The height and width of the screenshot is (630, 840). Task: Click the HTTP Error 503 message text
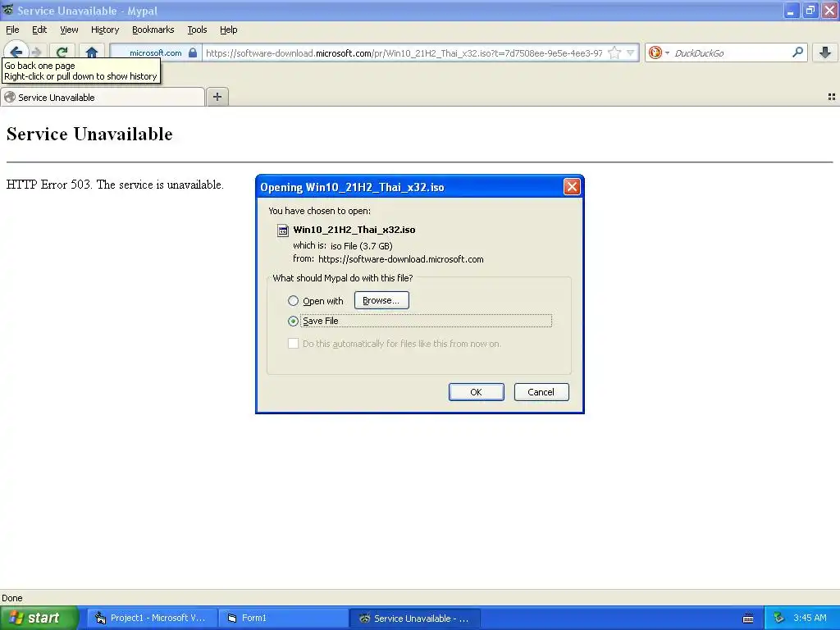click(x=115, y=185)
